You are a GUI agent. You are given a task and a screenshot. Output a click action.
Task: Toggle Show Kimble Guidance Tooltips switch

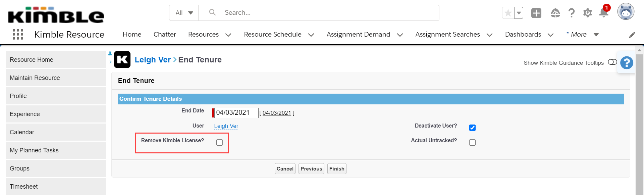click(x=612, y=62)
